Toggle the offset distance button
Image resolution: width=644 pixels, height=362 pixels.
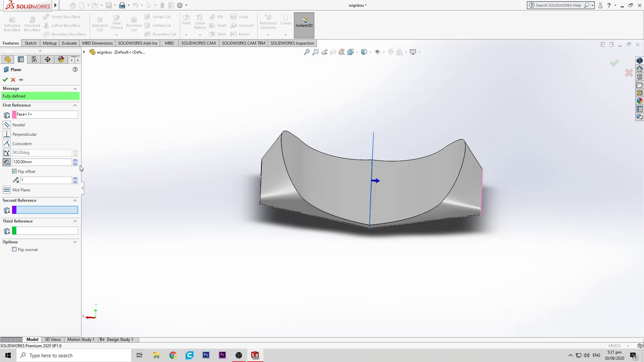[6, 162]
